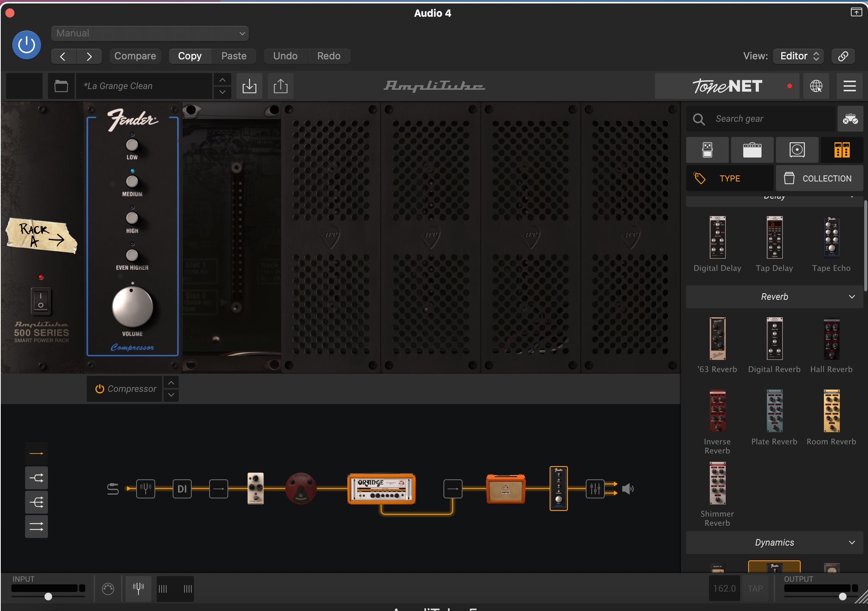Click the Fender compressor MEDIUM knob
This screenshot has height=611, width=868.
click(132, 181)
